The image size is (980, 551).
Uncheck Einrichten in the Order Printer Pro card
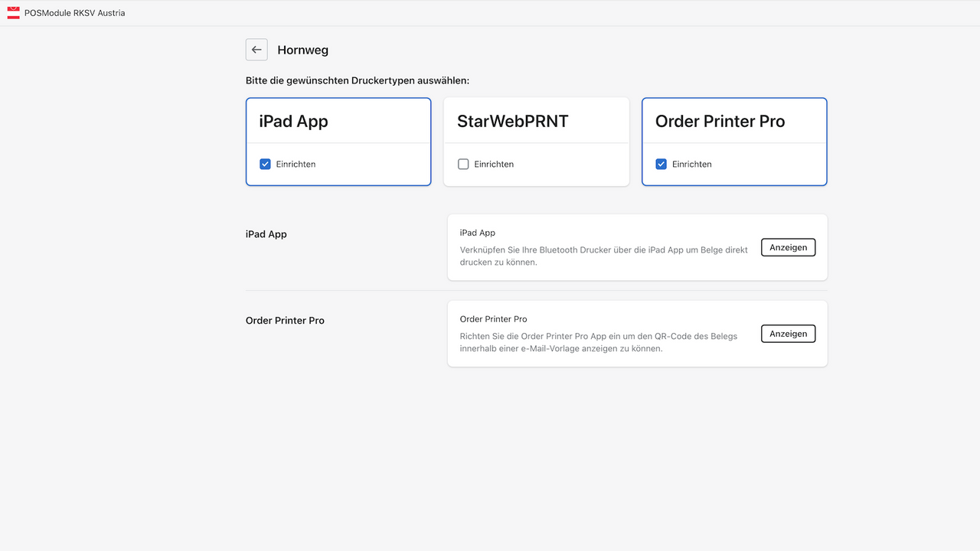click(x=661, y=164)
